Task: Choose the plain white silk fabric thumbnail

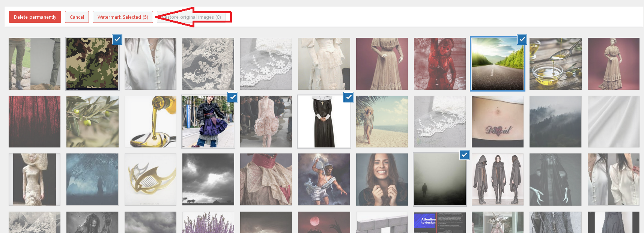Action: tap(614, 122)
